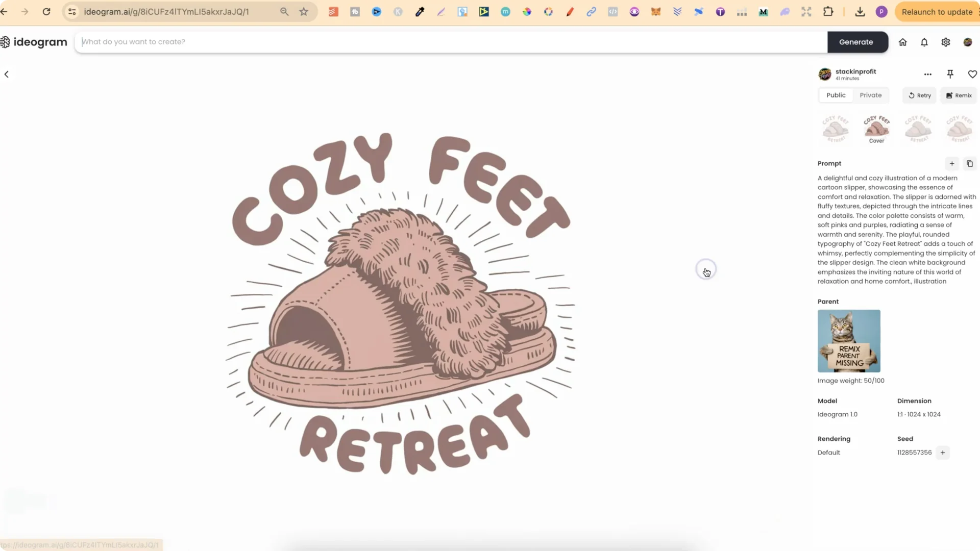The image size is (980, 551).
Task: Click the Generate button
Action: coord(856,42)
